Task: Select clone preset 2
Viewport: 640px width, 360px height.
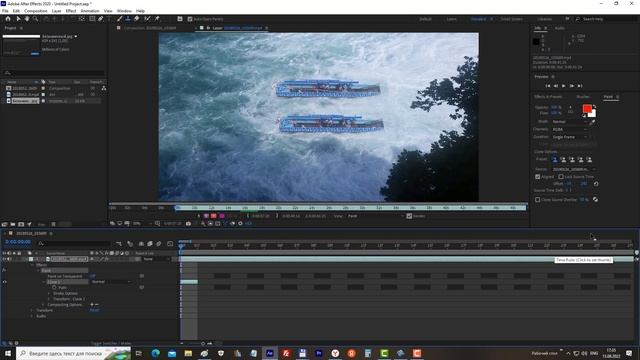Action: [563, 160]
